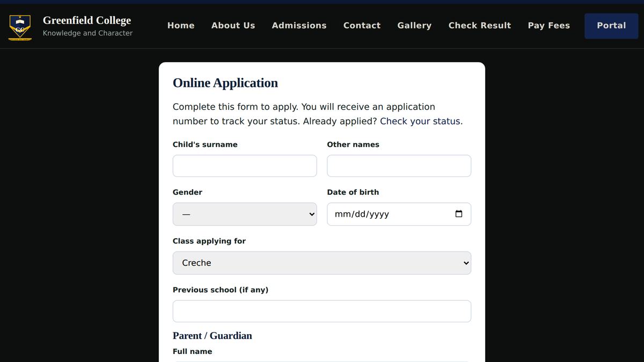This screenshot has width=644, height=362.
Task: Focus the Other names field
Action: click(399, 166)
